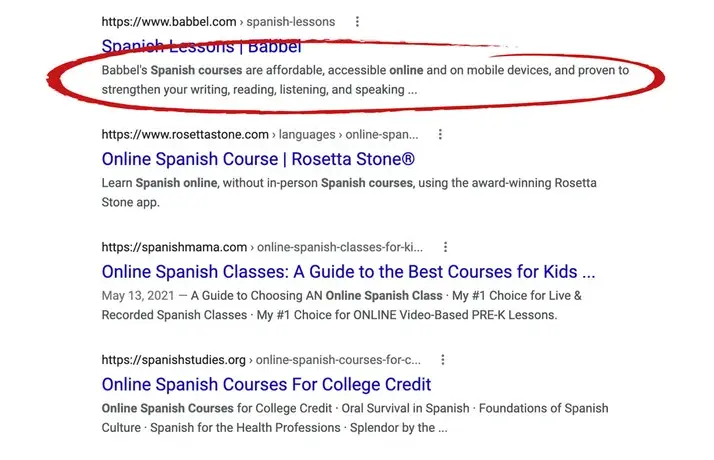714x460 pixels.
Task: Click the 'May 13, 2021' date text
Action: (138, 296)
